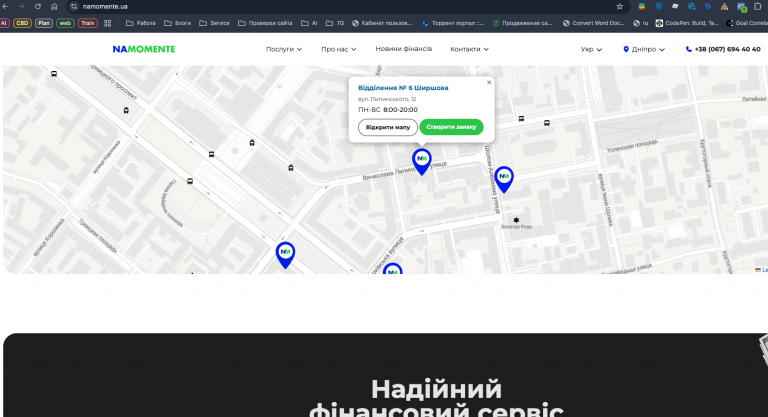
Task: Open the Продвижение са... bookmark
Action: click(x=523, y=23)
